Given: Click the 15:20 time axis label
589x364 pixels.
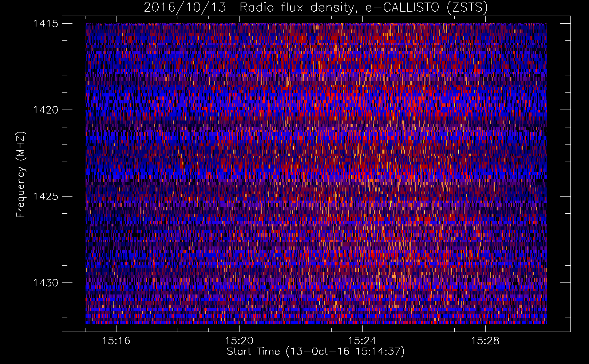Looking at the screenshot, I should 239,341.
